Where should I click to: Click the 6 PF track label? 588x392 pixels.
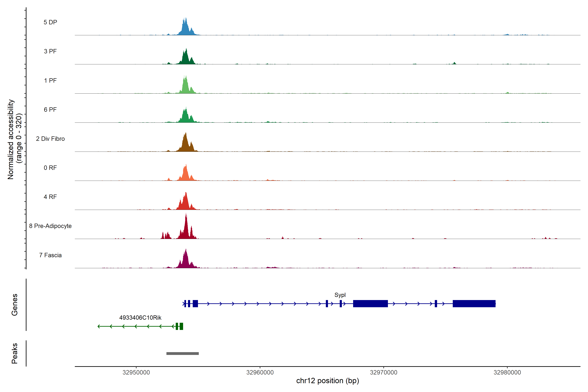50,109
